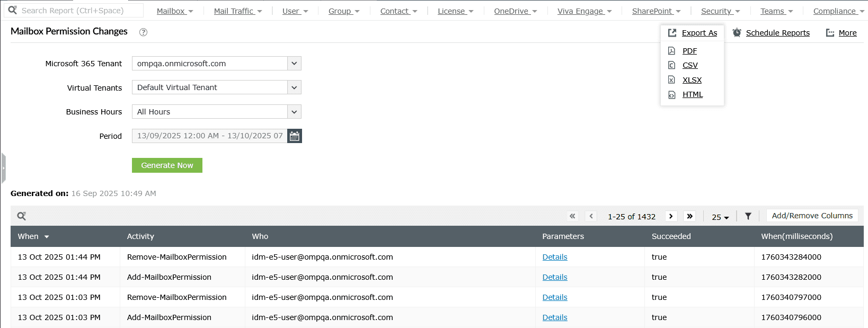
Task: Open the SharePoint menu
Action: pyautogui.click(x=657, y=11)
